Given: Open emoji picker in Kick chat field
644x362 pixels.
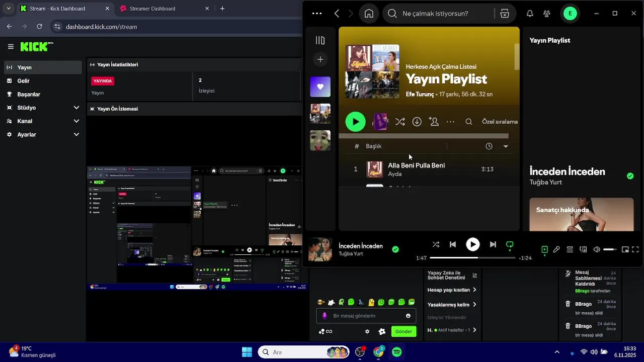Looking at the screenshot, I should point(408,316).
